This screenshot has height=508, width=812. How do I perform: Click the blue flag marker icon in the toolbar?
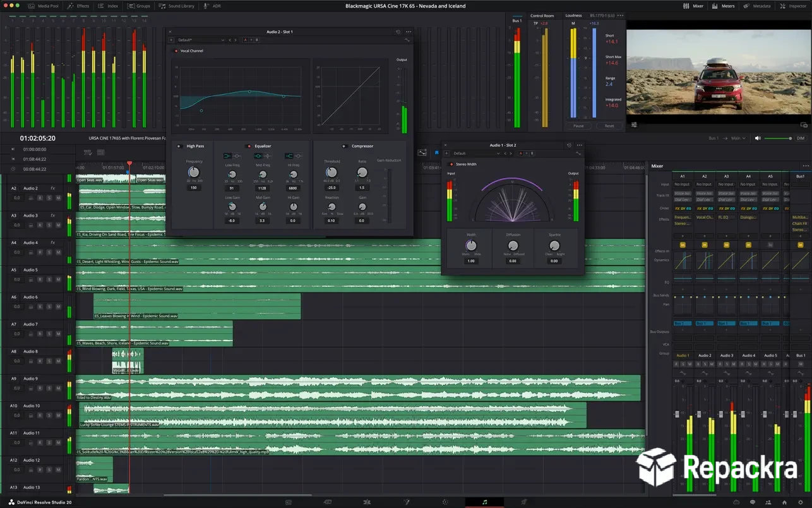point(436,152)
